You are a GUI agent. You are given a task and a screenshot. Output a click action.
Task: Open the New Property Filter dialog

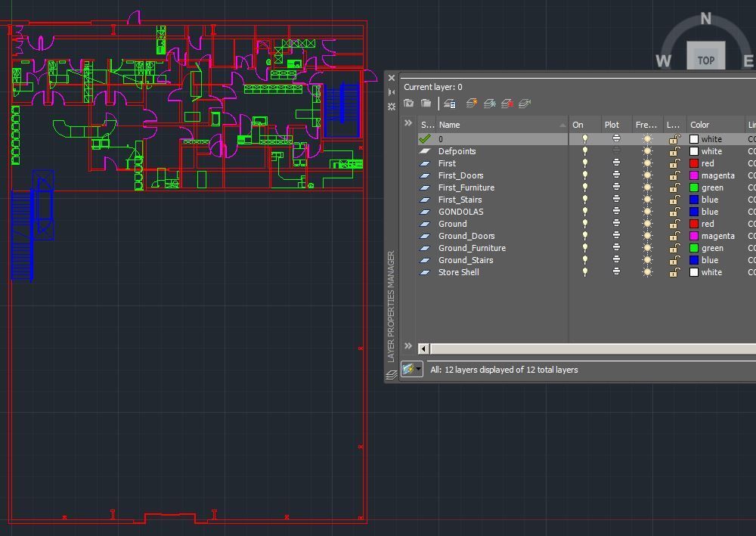408,103
